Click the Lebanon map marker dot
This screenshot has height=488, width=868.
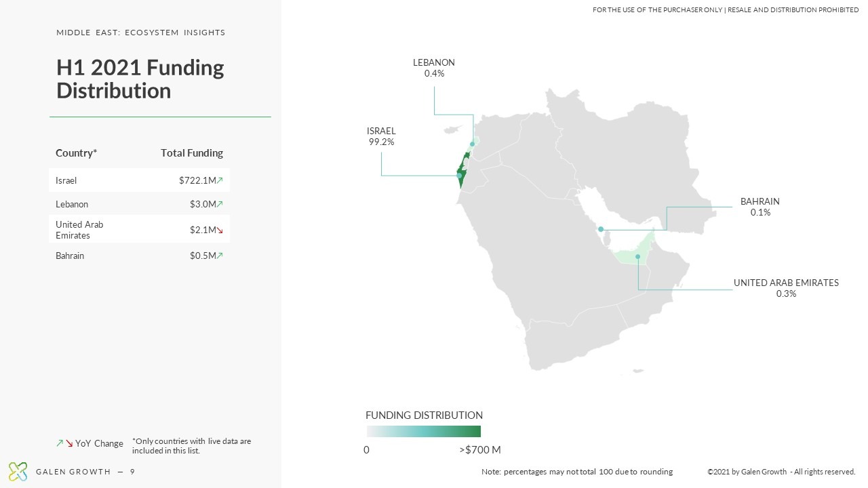[x=472, y=144]
